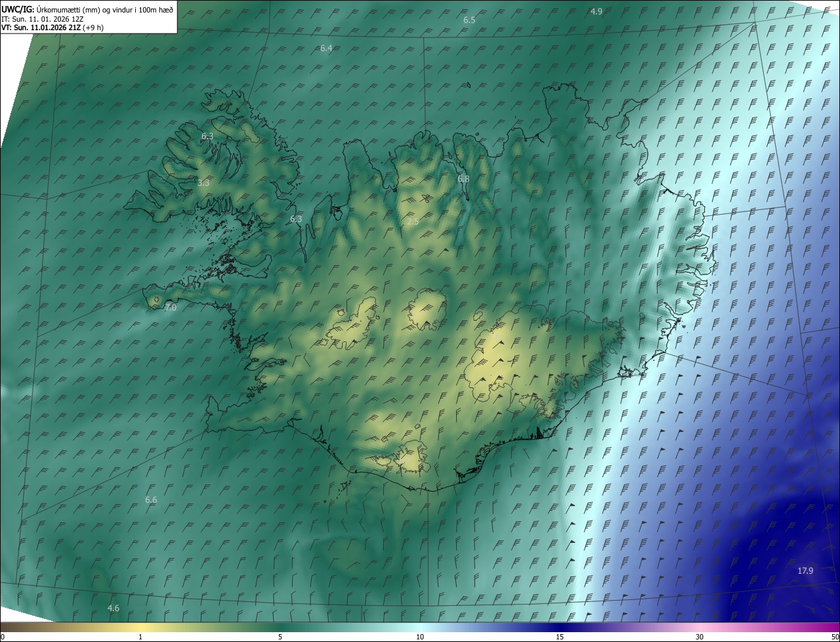Select the 30 tick on the color scale
Viewport: 840px width, 642px height.
click(700, 637)
